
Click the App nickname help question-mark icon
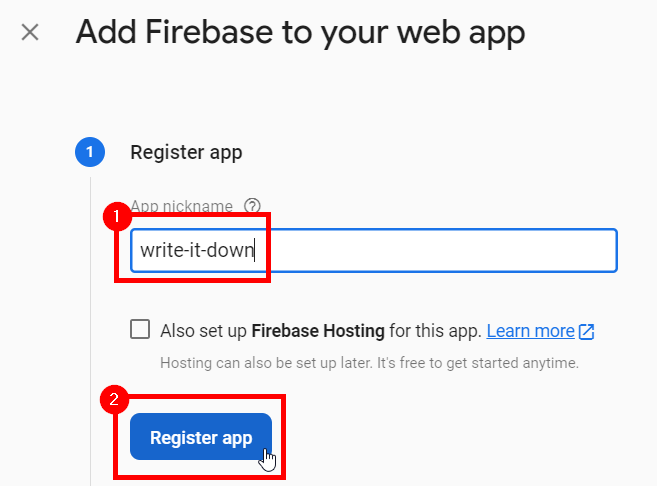pyautogui.click(x=252, y=206)
